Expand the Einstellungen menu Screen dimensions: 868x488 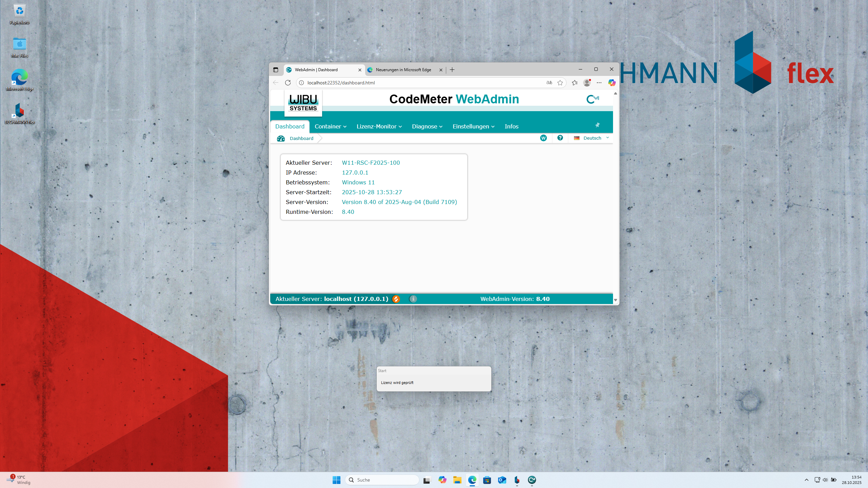coord(473,126)
